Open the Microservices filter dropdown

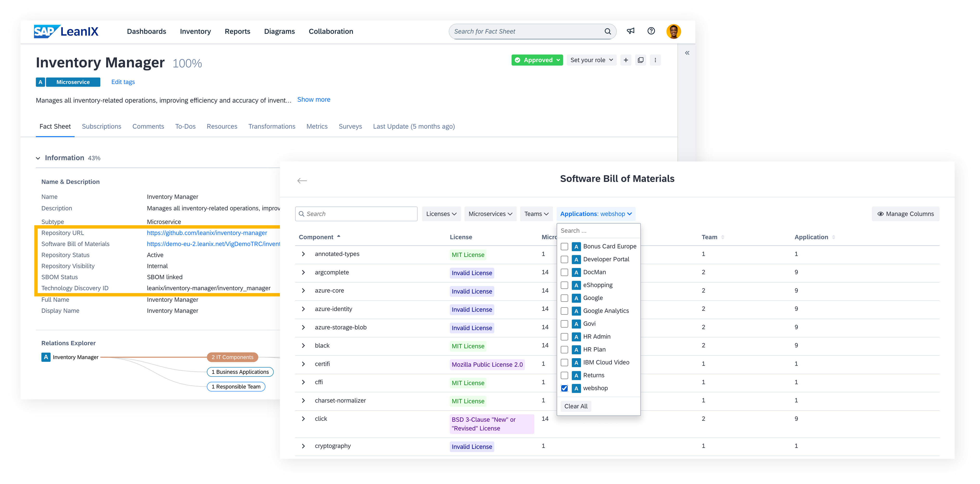tap(490, 214)
